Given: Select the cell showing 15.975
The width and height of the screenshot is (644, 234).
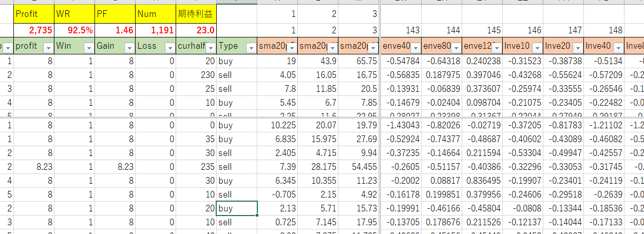Looking at the screenshot, I should pos(318,139).
